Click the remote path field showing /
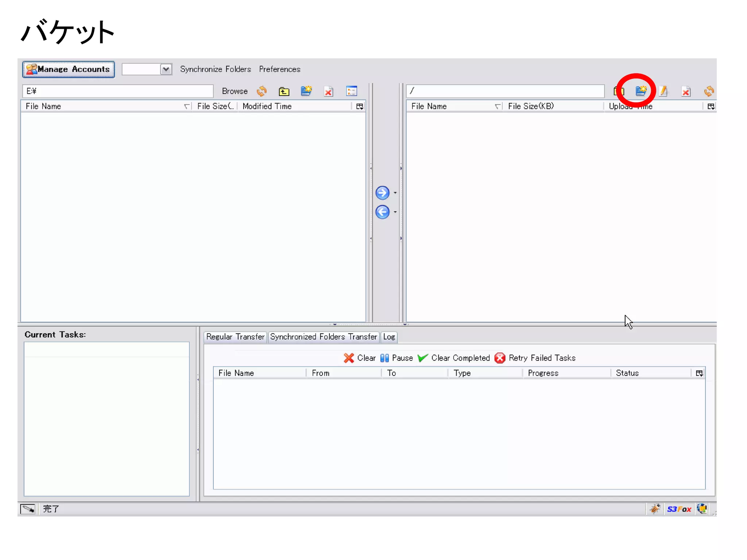Screen dimensions: 747x560 point(506,91)
